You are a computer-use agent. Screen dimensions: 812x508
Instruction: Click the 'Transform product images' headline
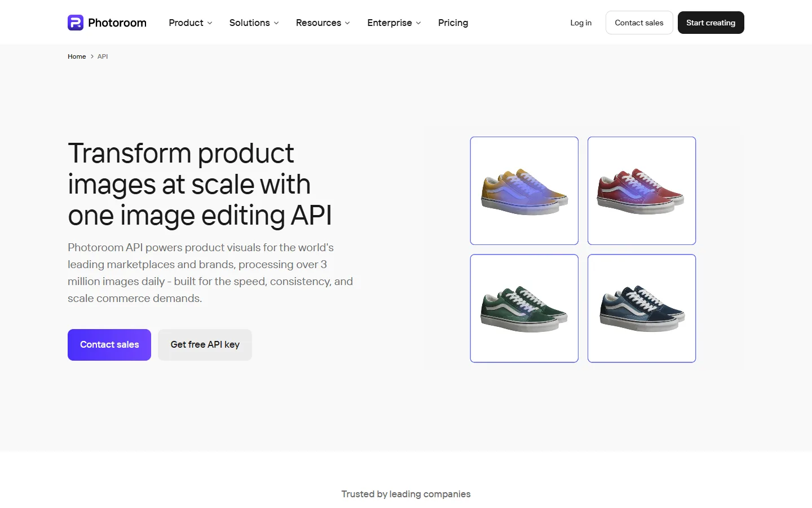(x=200, y=184)
